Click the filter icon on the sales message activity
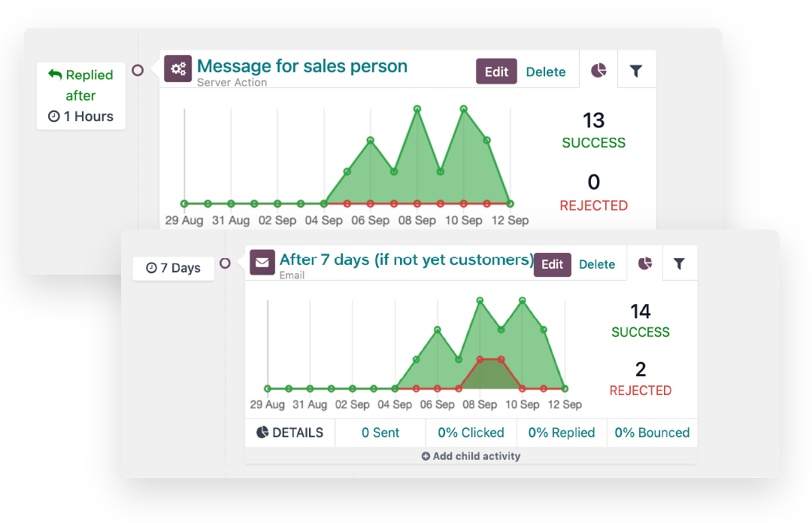Viewport: 812px width, 523px height. (x=636, y=70)
